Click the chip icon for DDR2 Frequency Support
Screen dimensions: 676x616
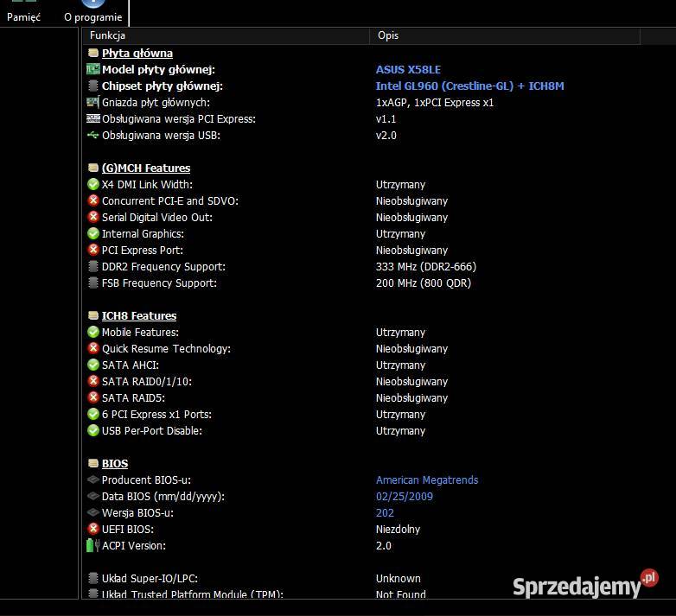coord(93,266)
